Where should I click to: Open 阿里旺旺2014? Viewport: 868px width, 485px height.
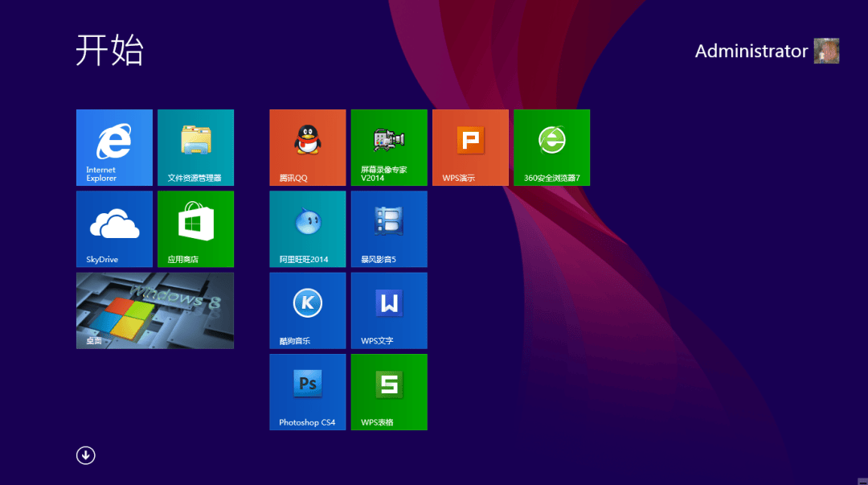tap(307, 228)
